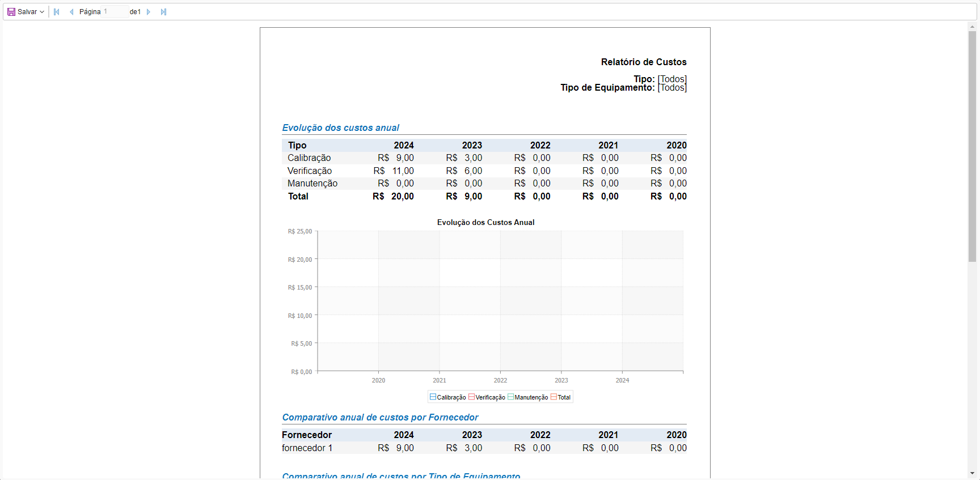Click the purple Salvar floppy disk icon
The image size is (980, 480).
point(11,12)
